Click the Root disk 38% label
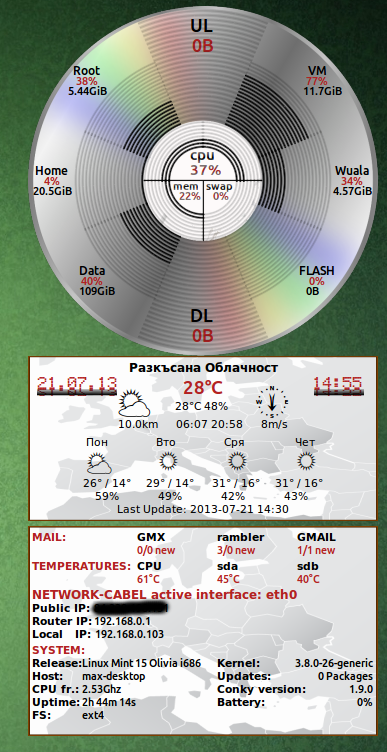Screen dimensions: 387x752 click(x=87, y=81)
